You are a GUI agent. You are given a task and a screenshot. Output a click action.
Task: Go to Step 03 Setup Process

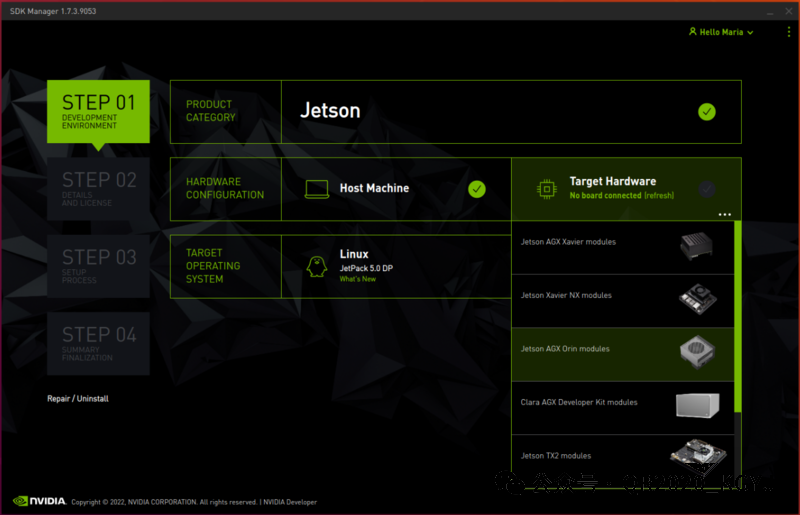coord(98,266)
